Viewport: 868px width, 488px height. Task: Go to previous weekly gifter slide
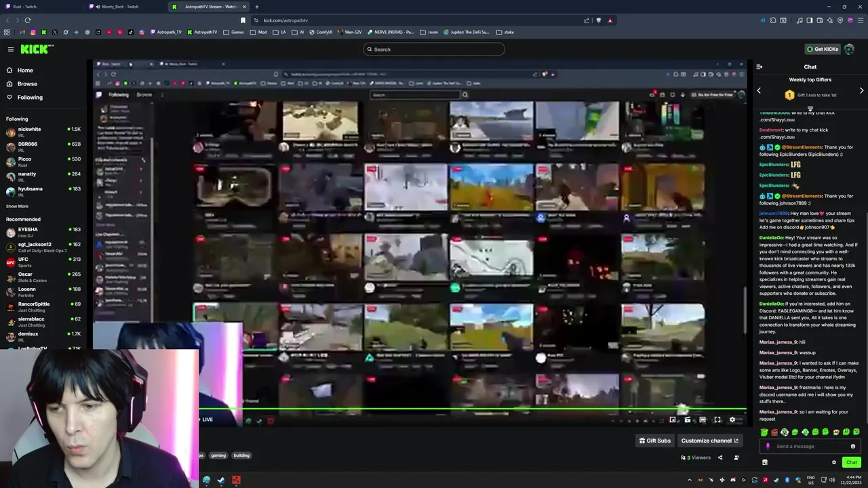tap(759, 90)
